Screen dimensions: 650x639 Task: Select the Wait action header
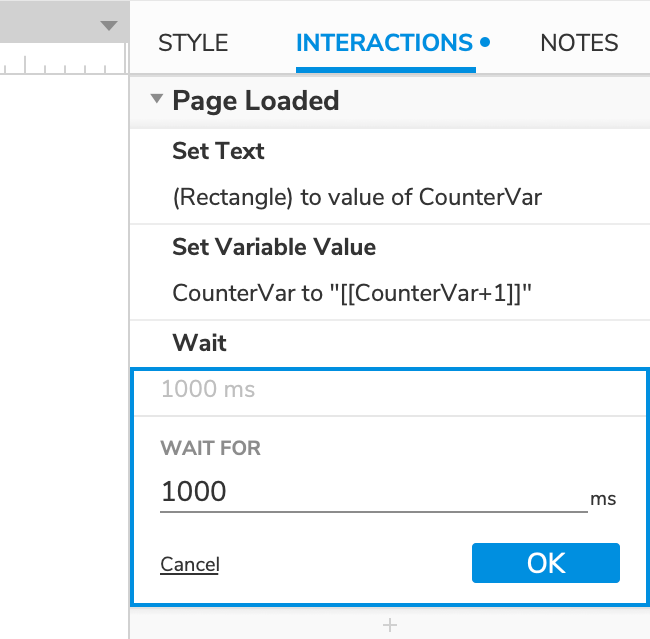199,343
